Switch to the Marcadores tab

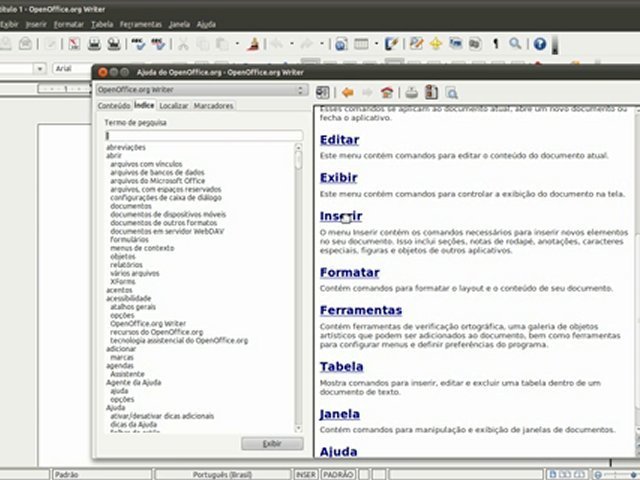pos(213,106)
